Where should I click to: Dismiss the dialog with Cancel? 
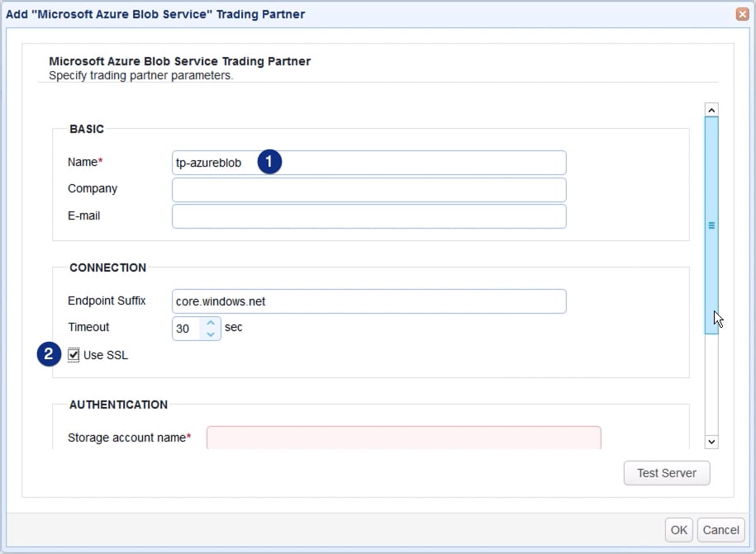(720, 530)
